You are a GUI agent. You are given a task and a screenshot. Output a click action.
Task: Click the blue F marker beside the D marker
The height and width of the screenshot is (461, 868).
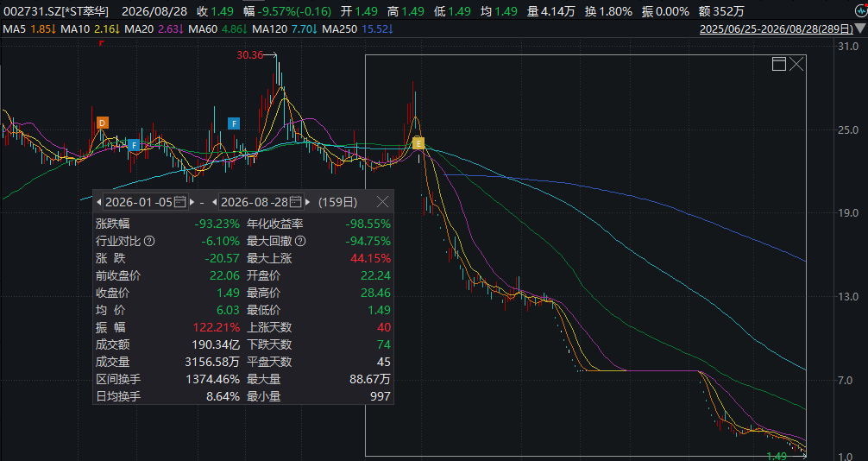pos(134,146)
